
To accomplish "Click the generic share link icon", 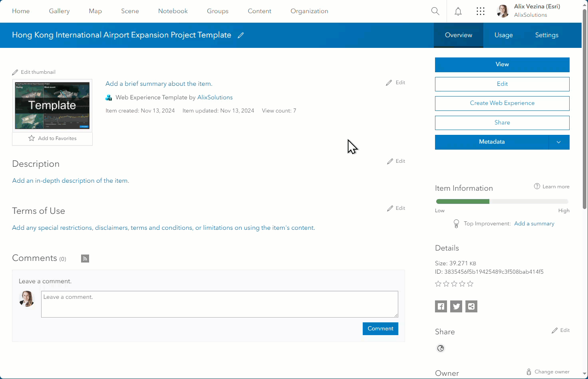I will (x=471, y=306).
